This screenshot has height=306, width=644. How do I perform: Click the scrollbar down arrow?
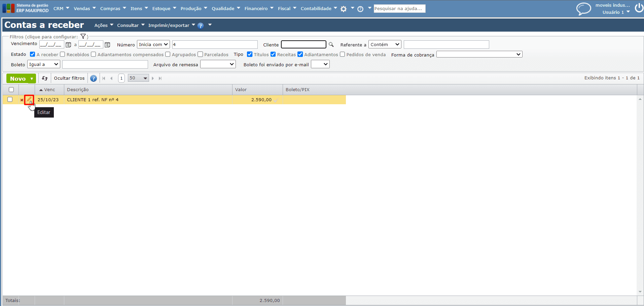(x=640, y=292)
